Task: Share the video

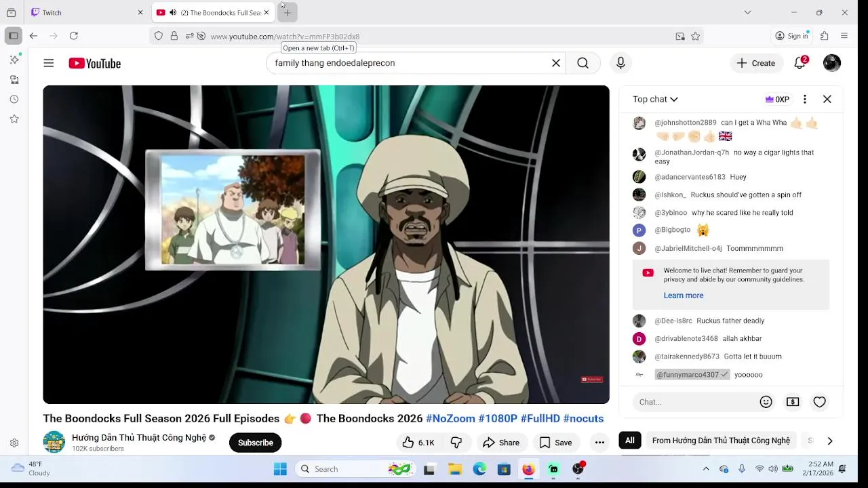Action: click(501, 443)
